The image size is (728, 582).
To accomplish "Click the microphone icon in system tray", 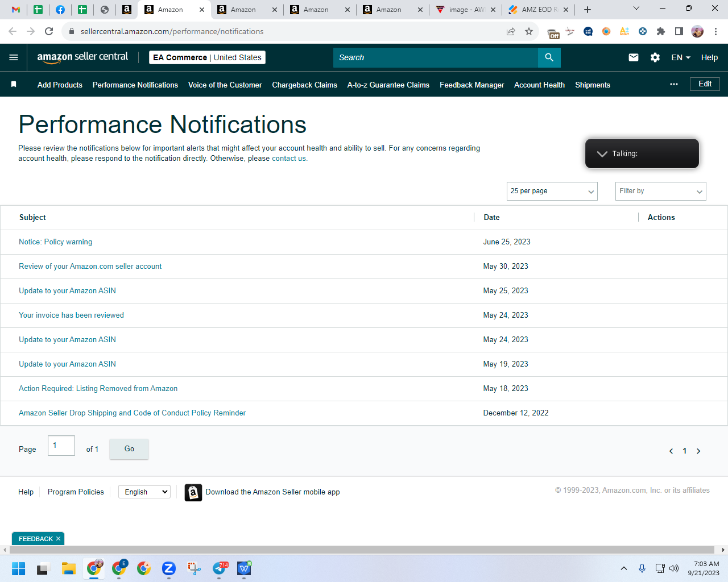I will pos(642,568).
